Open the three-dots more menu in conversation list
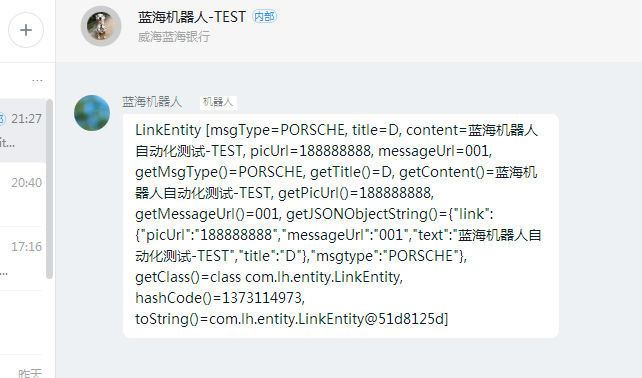The width and height of the screenshot is (642, 378). point(37,80)
